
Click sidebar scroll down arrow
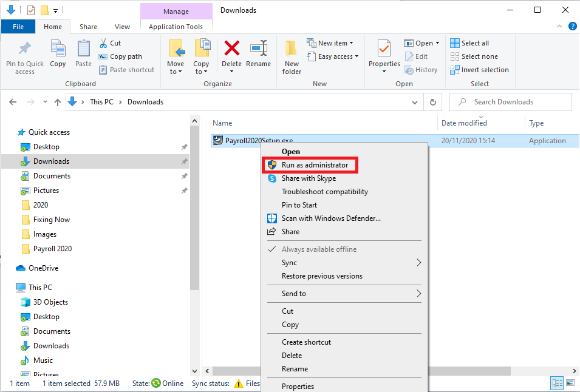click(194, 371)
